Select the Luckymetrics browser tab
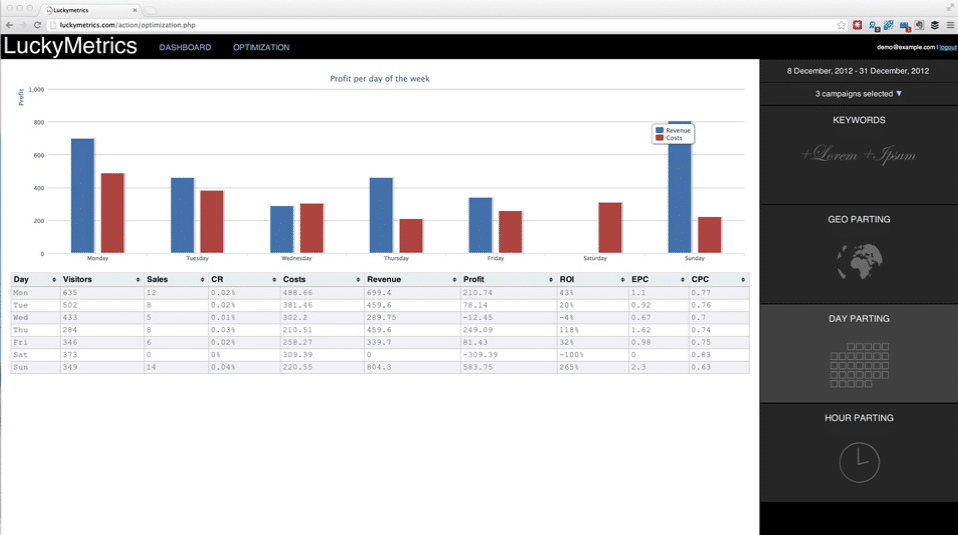 [x=89, y=10]
